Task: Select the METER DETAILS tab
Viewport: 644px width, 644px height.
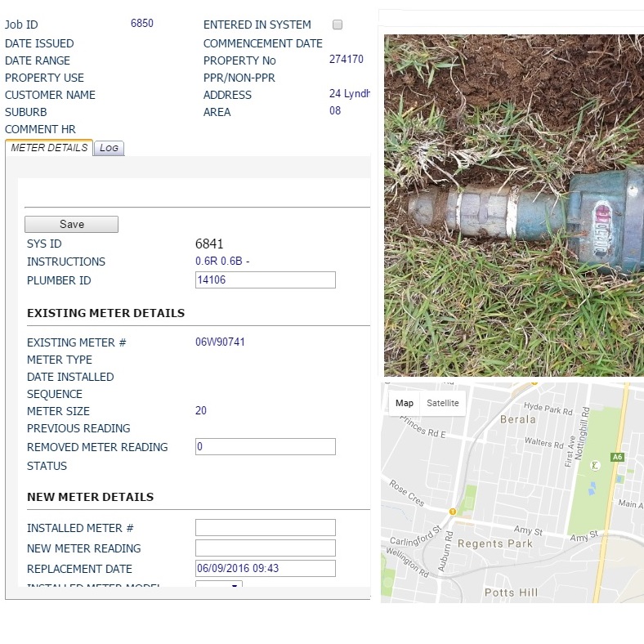Action: (x=49, y=147)
